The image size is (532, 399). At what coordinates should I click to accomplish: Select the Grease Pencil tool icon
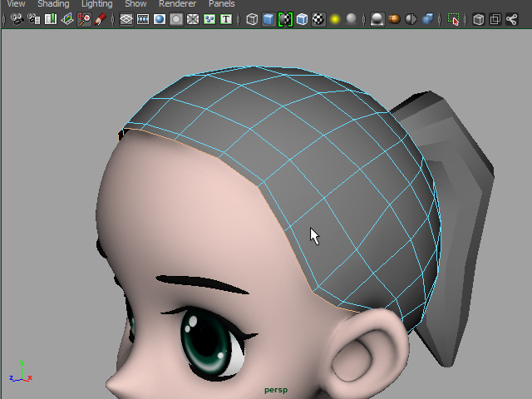pos(101,19)
